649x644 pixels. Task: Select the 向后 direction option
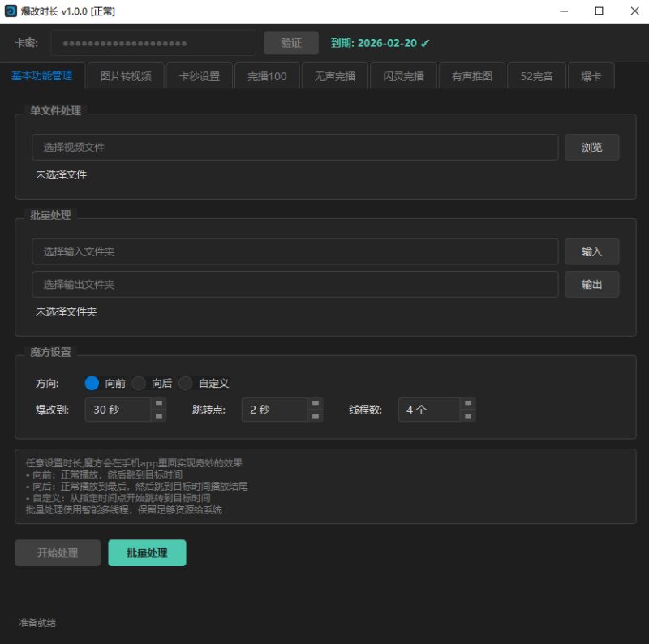click(139, 383)
